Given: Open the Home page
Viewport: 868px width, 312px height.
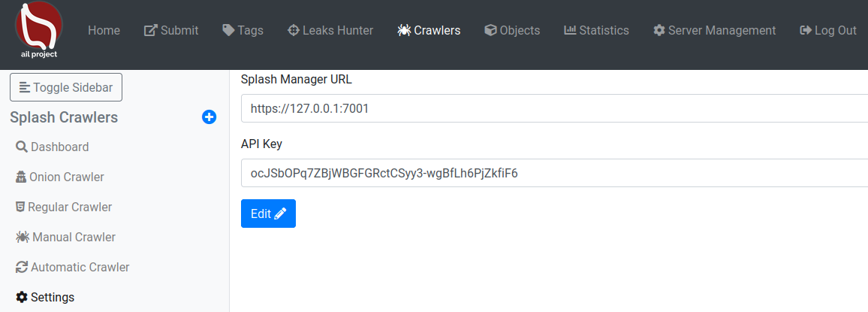Looking at the screenshot, I should click(x=104, y=31).
